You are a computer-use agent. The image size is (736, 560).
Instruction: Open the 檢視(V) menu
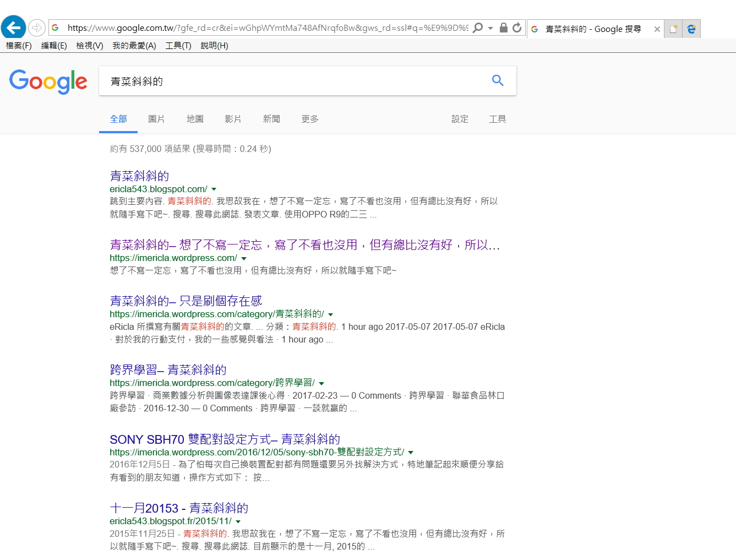tap(90, 46)
